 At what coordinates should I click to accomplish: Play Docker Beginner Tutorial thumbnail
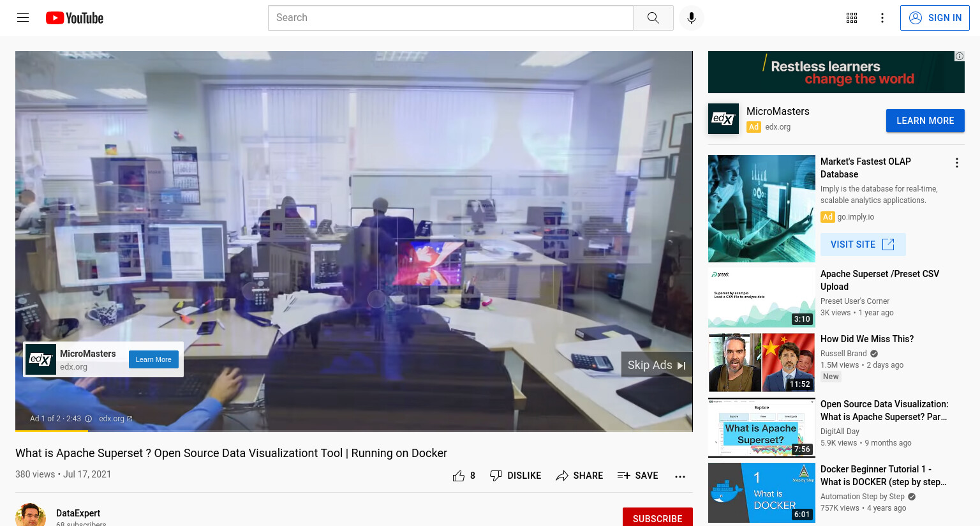[x=762, y=493]
